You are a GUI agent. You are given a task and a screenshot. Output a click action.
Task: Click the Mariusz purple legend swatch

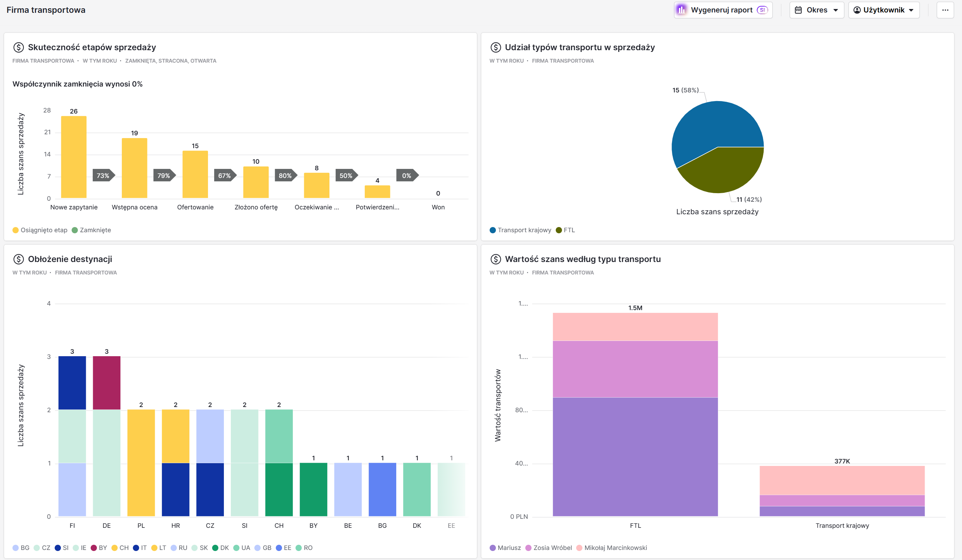[493, 548]
